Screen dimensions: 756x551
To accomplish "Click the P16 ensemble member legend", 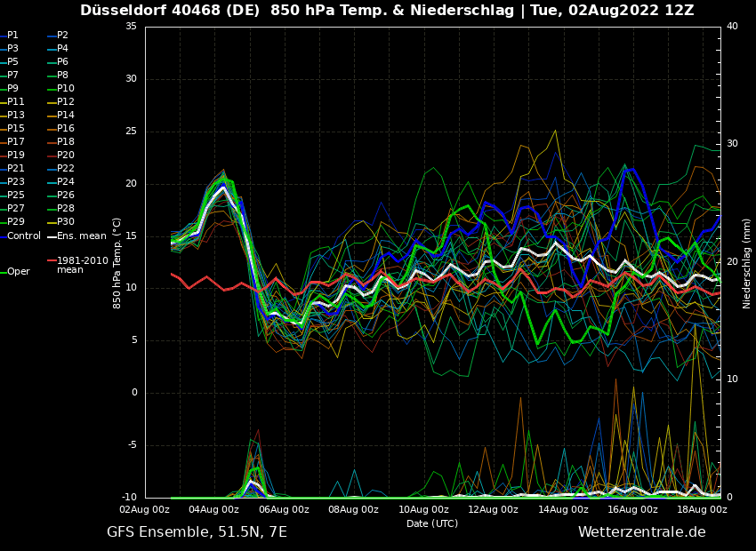I will pyautogui.click(x=66, y=129).
